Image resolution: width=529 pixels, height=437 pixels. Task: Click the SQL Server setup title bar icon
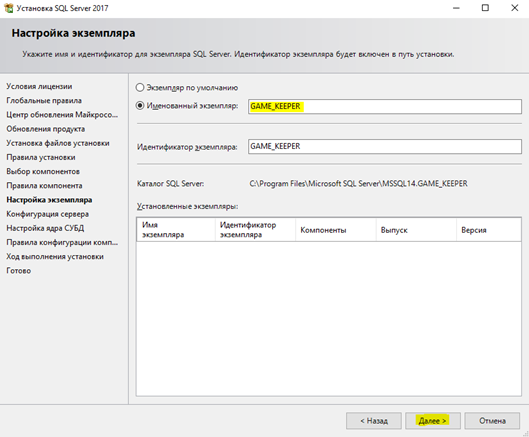pyautogui.click(x=8, y=8)
